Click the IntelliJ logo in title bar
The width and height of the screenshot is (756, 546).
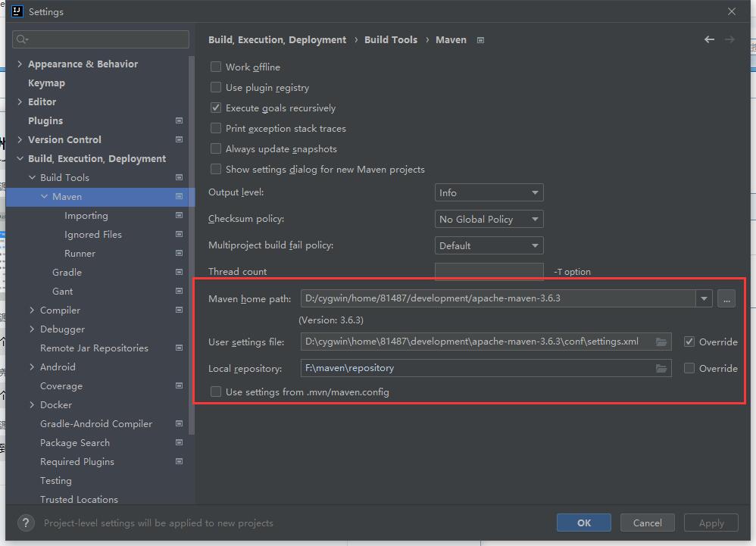(x=17, y=11)
